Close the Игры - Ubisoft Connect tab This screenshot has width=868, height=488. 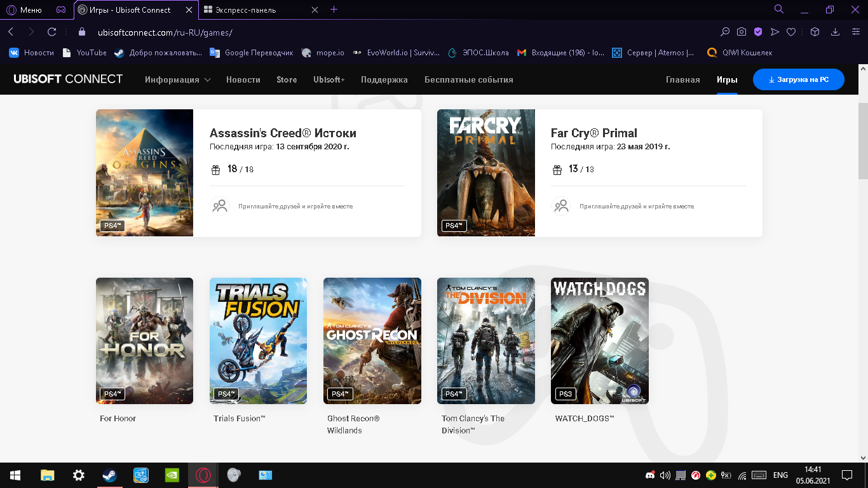(190, 10)
